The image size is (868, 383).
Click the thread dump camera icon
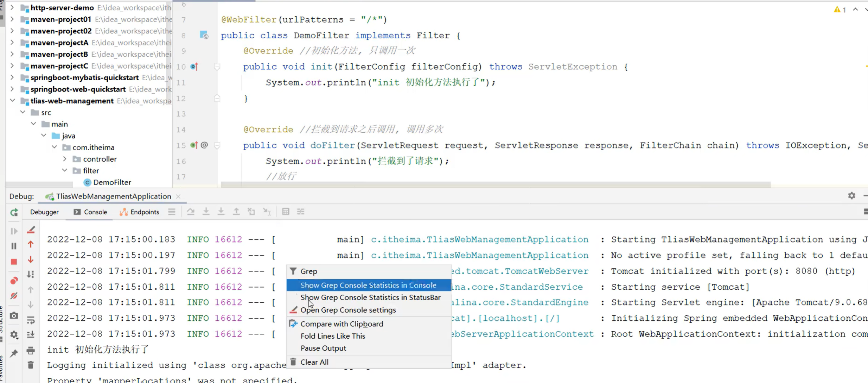[x=14, y=315]
